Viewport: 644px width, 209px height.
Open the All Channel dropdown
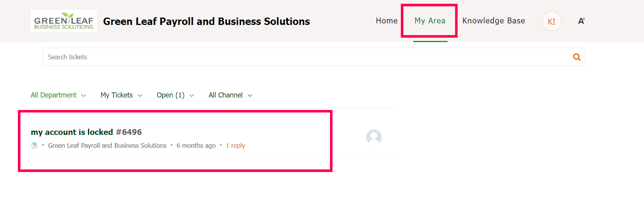pos(230,95)
